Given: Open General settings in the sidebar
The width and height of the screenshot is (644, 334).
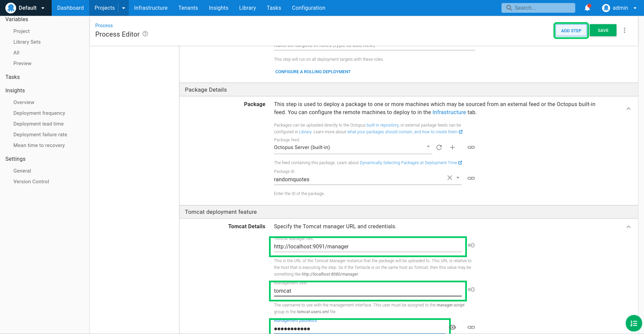Looking at the screenshot, I should (22, 171).
